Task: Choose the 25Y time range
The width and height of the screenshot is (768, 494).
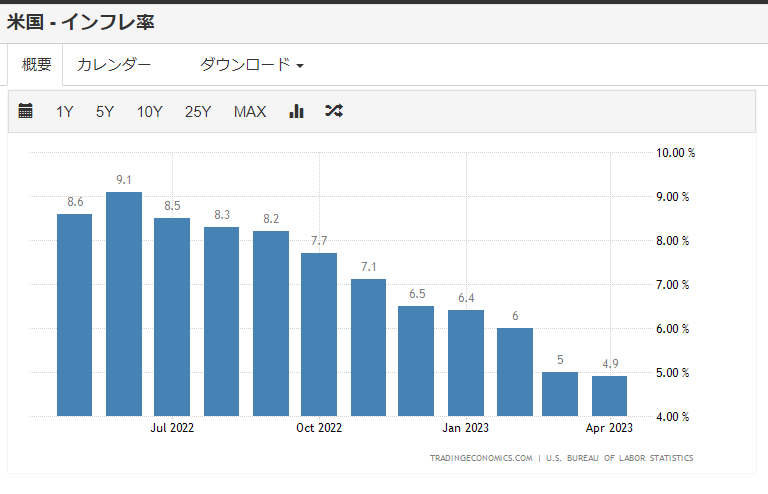Action: [x=198, y=112]
